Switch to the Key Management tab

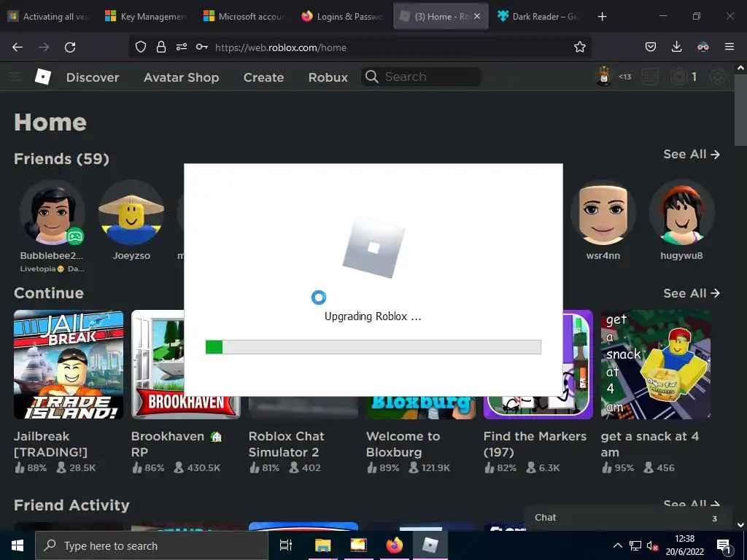[x=146, y=17]
